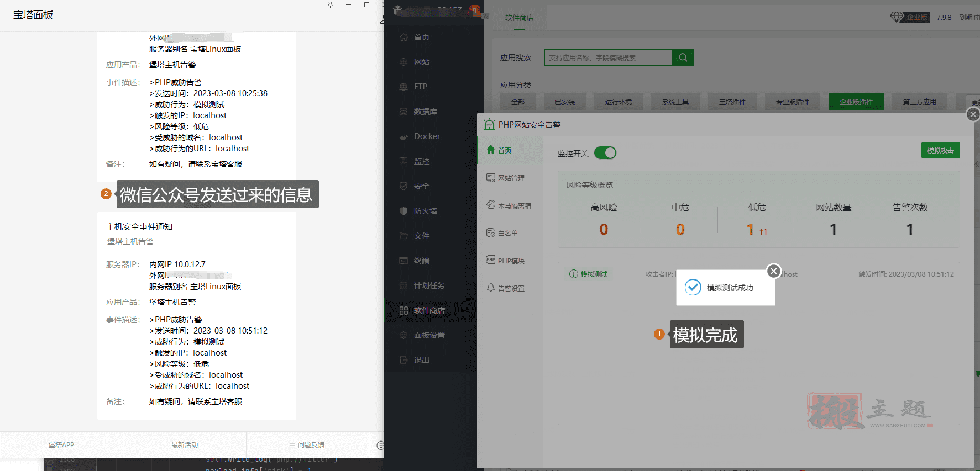The image size is (980, 471).
Task: Click the green search magnifier button
Action: (683, 57)
